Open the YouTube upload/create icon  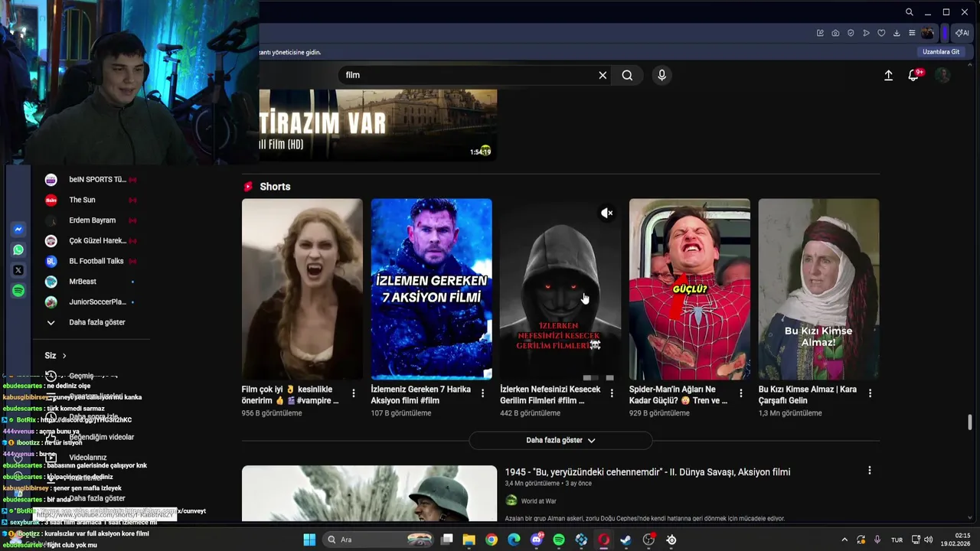(x=888, y=75)
